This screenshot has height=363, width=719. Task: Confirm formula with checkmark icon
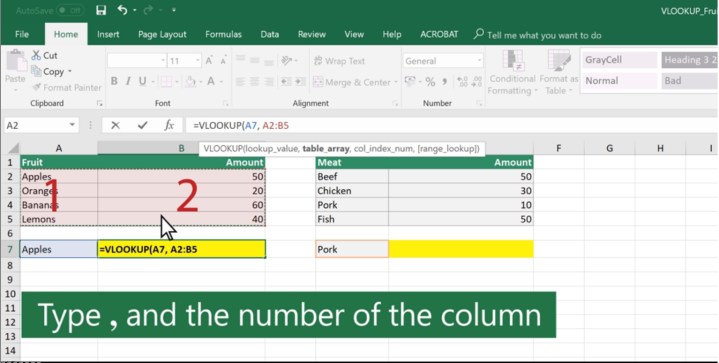coord(143,125)
